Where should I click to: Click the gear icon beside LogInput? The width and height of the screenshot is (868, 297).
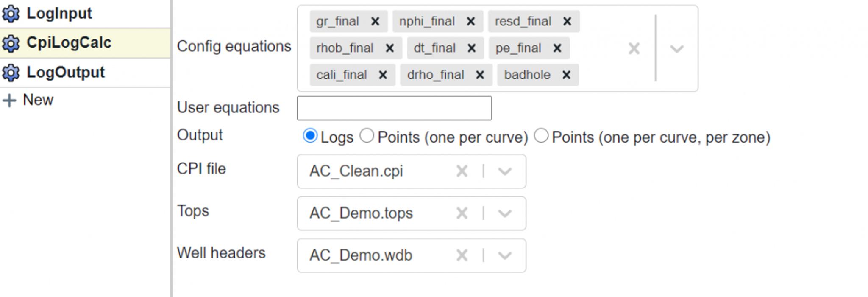pyautogui.click(x=11, y=14)
